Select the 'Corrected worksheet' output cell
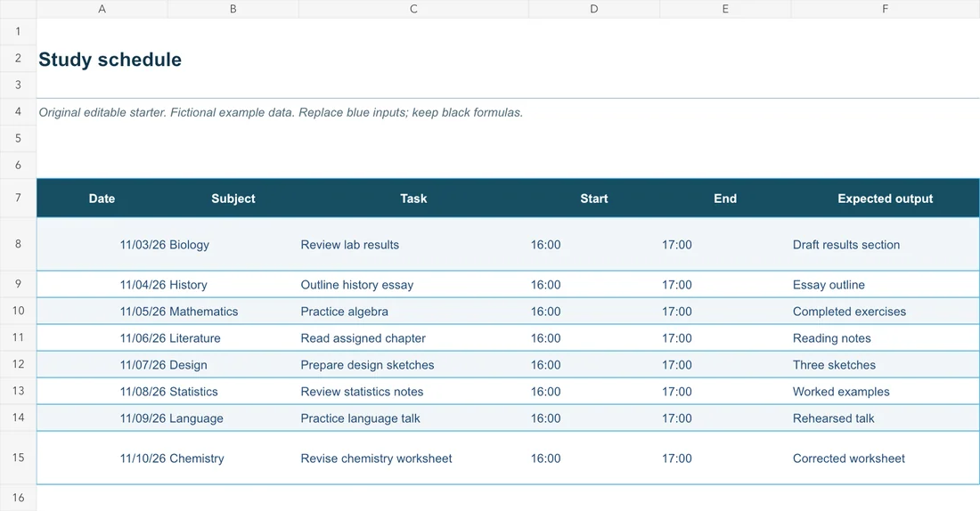The height and width of the screenshot is (511, 980). point(885,458)
